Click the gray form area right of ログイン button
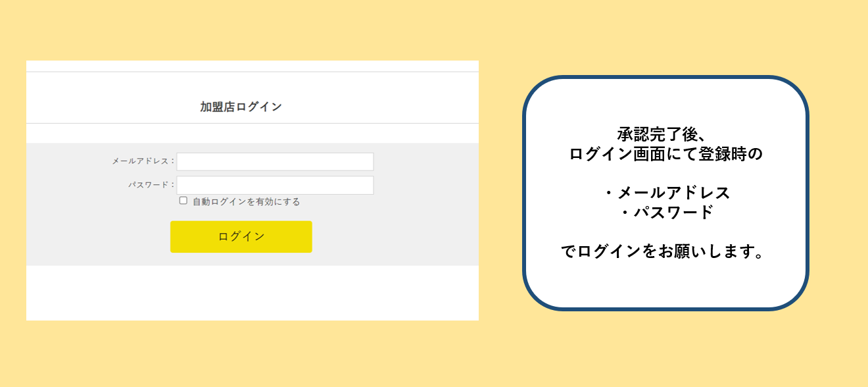Image resolution: width=868 pixels, height=387 pixels. (x=395, y=237)
